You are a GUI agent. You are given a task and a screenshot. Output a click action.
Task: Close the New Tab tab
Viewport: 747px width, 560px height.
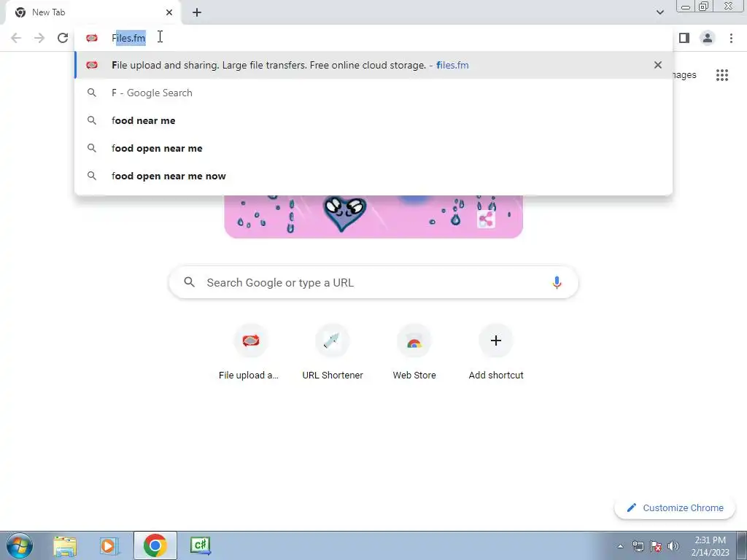click(169, 12)
